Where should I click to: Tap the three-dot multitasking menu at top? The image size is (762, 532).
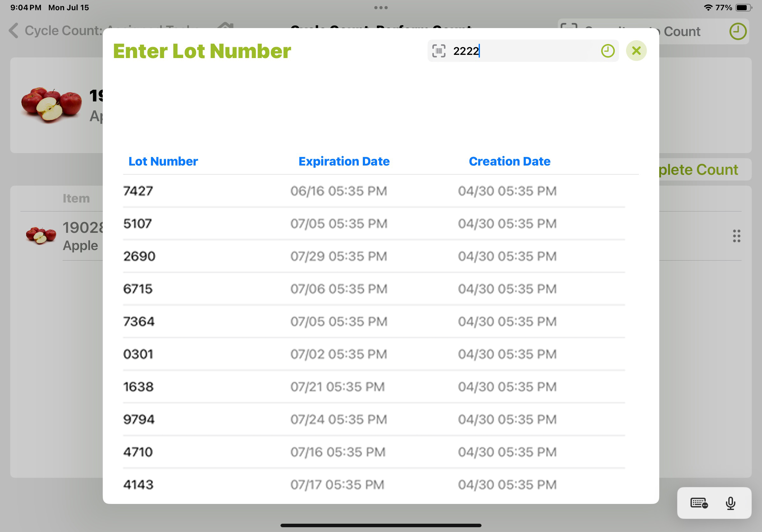click(x=381, y=8)
